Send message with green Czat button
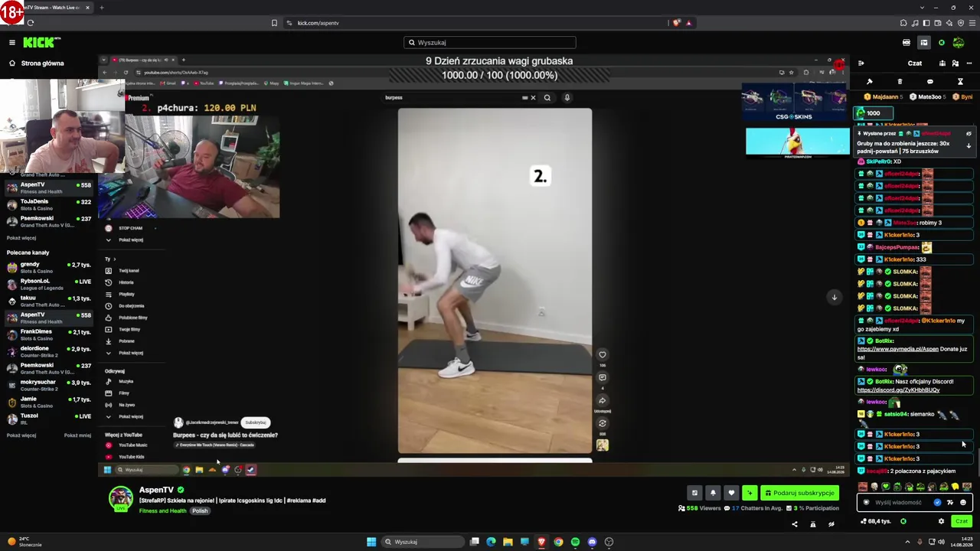The height and width of the screenshot is (551, 980). (962, 521)
